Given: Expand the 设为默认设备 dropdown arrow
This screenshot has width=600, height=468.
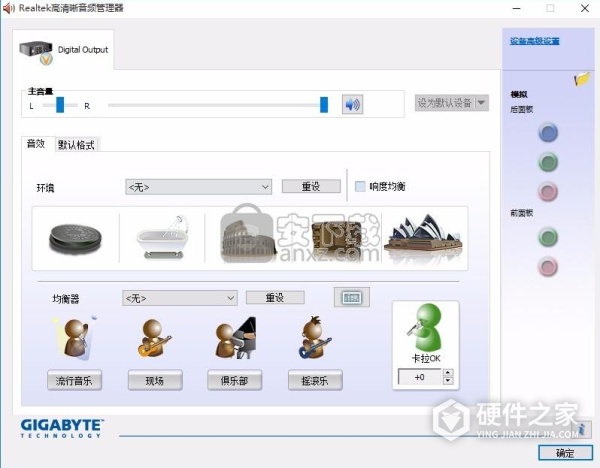Looking at the screenshot, I should pos(482,103).
